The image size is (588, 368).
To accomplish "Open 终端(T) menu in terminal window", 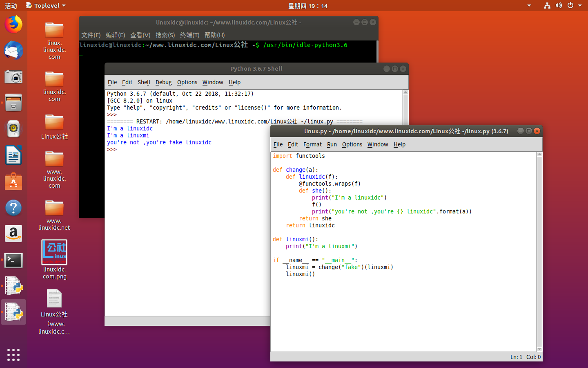I will coord(189,35).
